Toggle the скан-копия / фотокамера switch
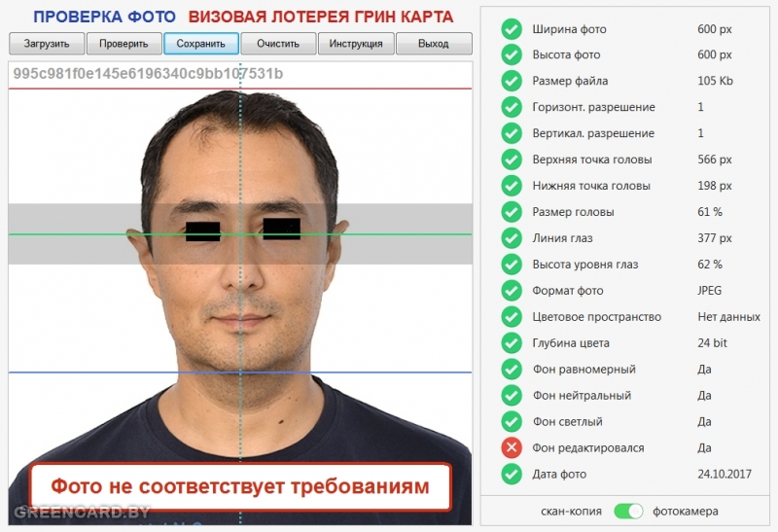778x532 pixels. point(627,512)
